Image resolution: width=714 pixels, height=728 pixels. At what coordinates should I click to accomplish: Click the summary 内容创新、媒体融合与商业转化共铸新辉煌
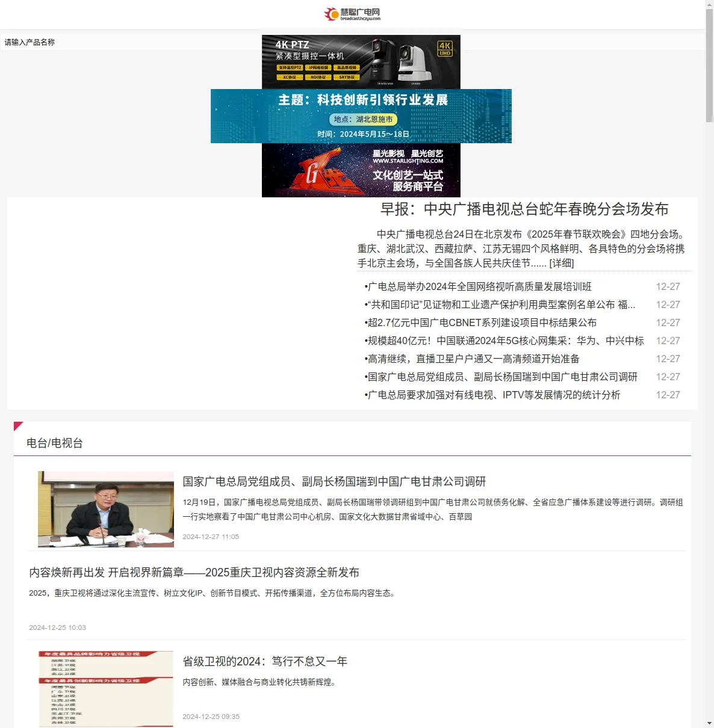pos(261,682)
